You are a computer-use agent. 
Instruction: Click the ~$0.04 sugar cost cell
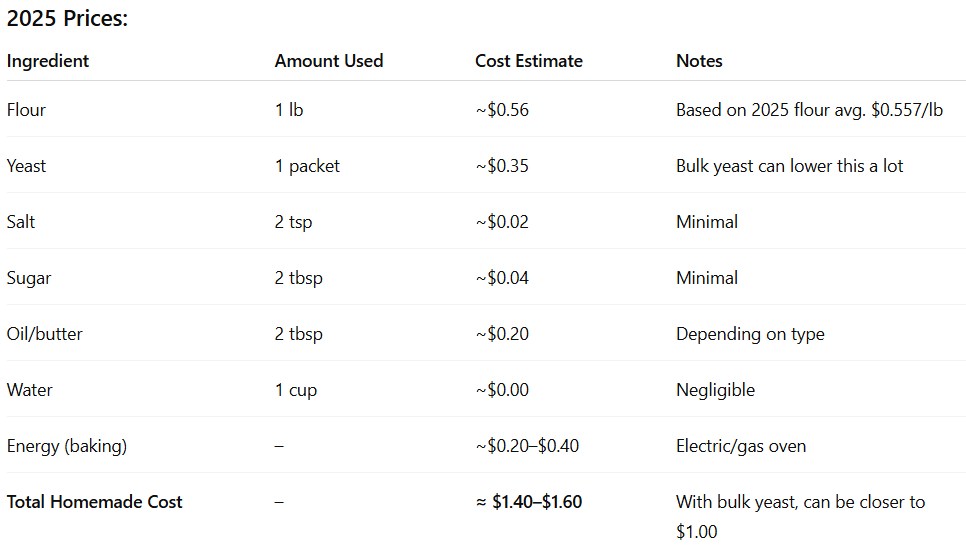coord(502,278)
